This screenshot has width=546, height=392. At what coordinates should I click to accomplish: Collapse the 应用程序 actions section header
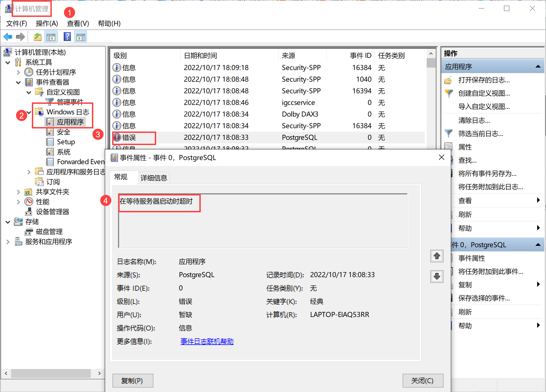[x=538, y=66]
